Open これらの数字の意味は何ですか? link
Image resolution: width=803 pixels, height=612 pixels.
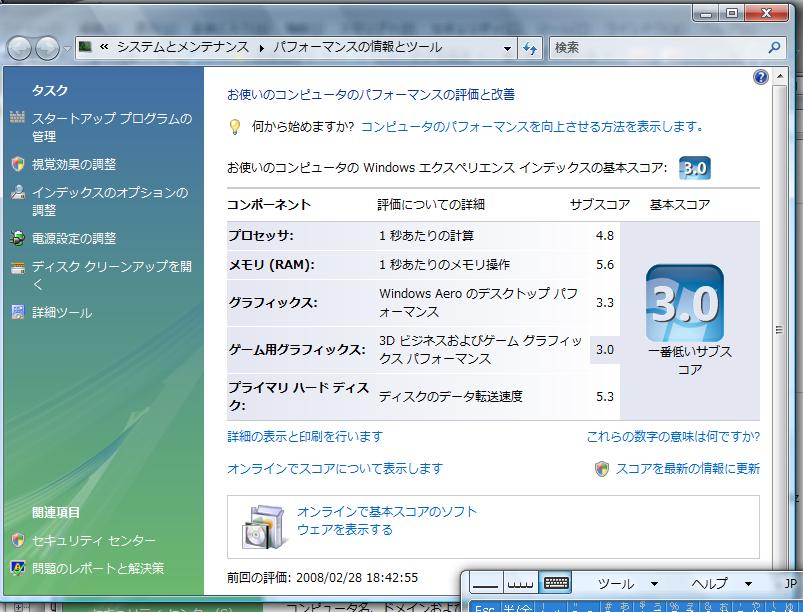[x=673, y=437]
